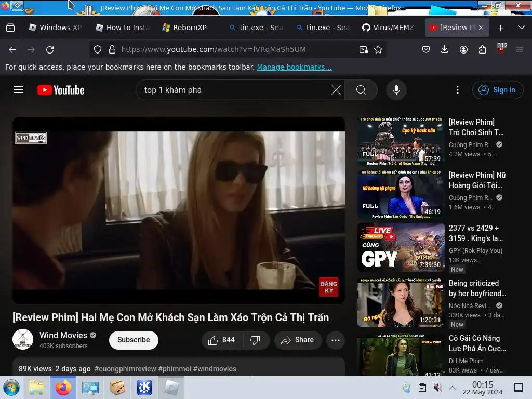Switch to the first tin.exe search tab
The image size is (532, 399).
point(257,28)
